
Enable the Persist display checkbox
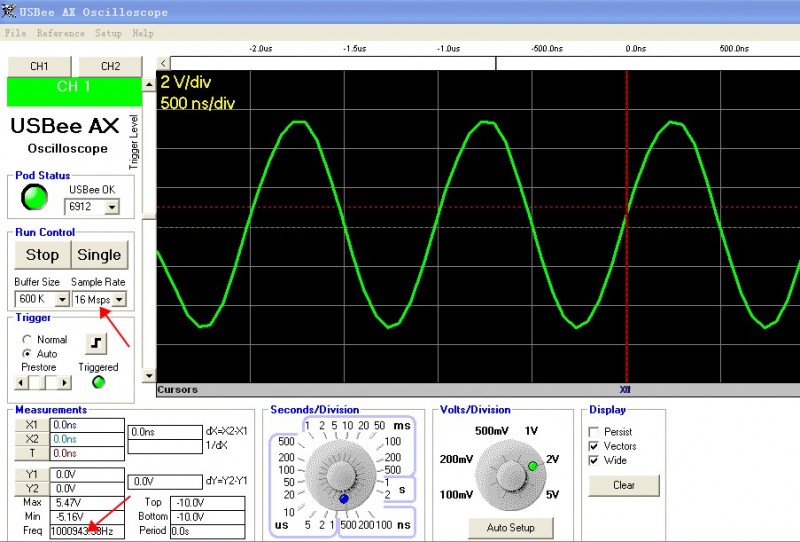pyautogui.click(x=594, y=432)
